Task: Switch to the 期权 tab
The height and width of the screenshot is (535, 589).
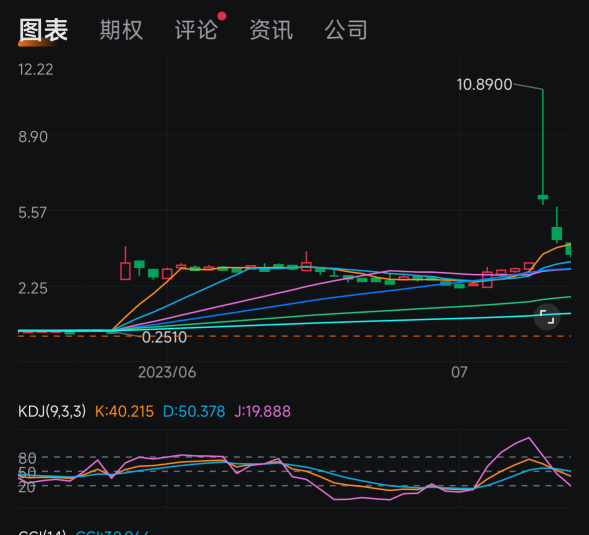Action: click(x=121, y=30)
